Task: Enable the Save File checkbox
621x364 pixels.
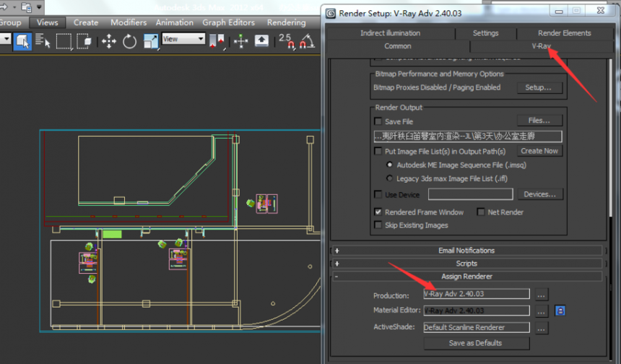Action: 378,121
